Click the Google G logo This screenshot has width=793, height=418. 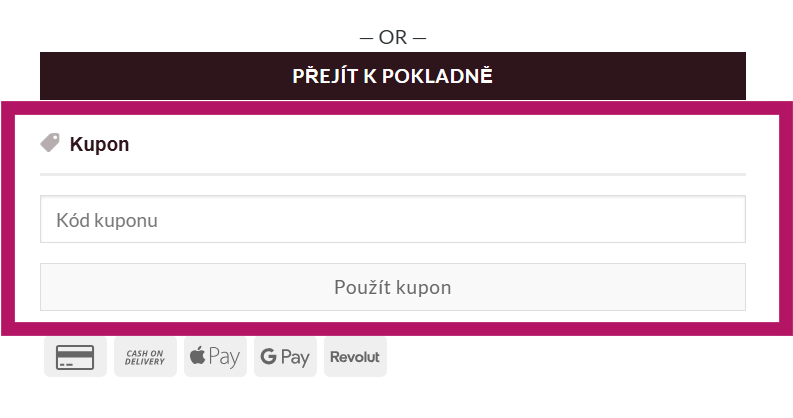(x=268, y=357)
